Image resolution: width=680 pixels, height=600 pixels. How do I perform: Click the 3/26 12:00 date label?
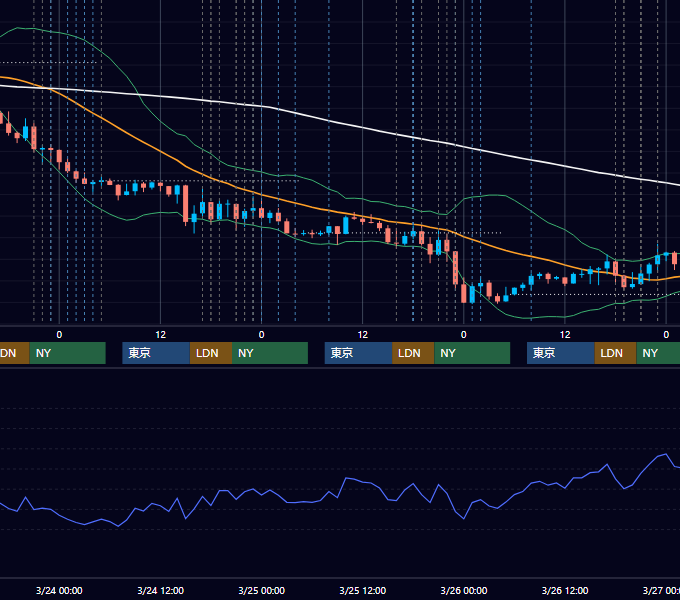(x=565, y=590)
